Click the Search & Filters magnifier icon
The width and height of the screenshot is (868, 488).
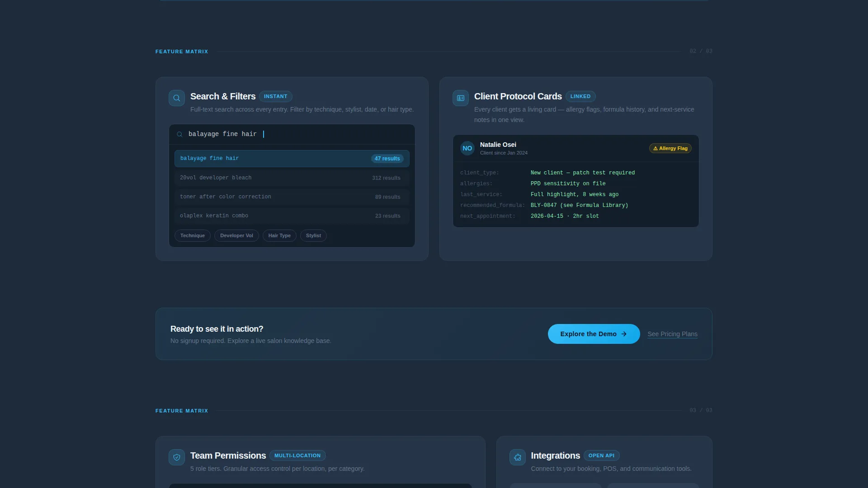(x=177, y=98)
